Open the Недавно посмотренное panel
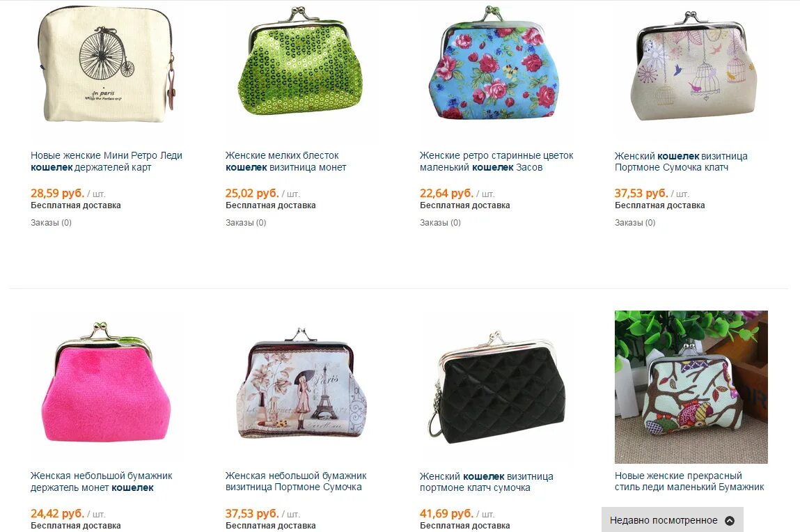 click(672, 519)
